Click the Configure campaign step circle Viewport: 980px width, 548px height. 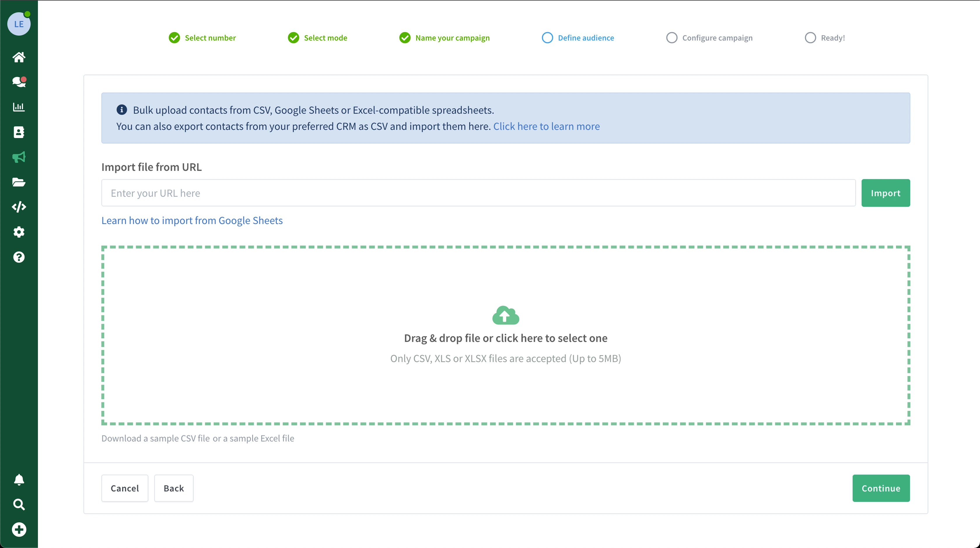pos(671,38)
